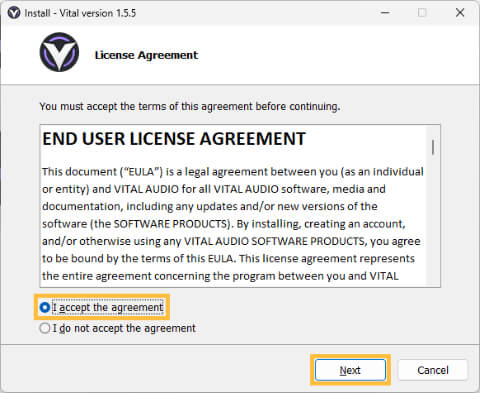Click the Vital icon in the title bar

tap(14, 13)
